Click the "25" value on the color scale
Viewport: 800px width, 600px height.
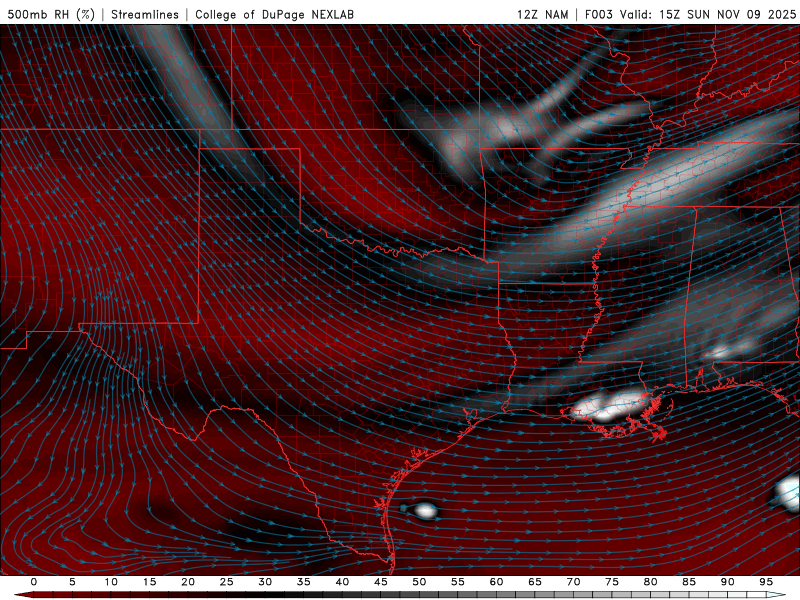click(227, 582)
